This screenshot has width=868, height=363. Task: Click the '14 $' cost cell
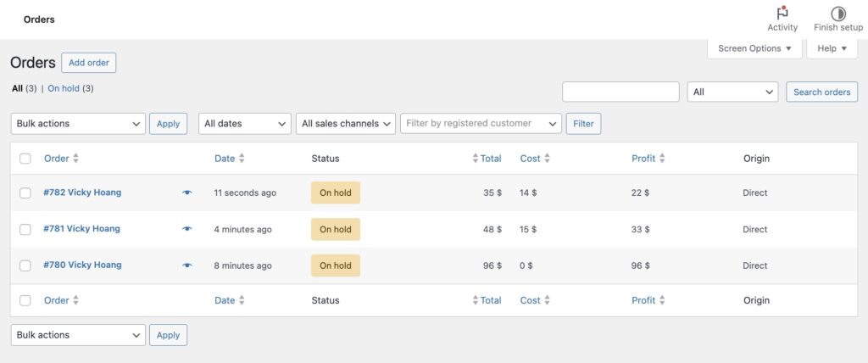coord(528,193)
